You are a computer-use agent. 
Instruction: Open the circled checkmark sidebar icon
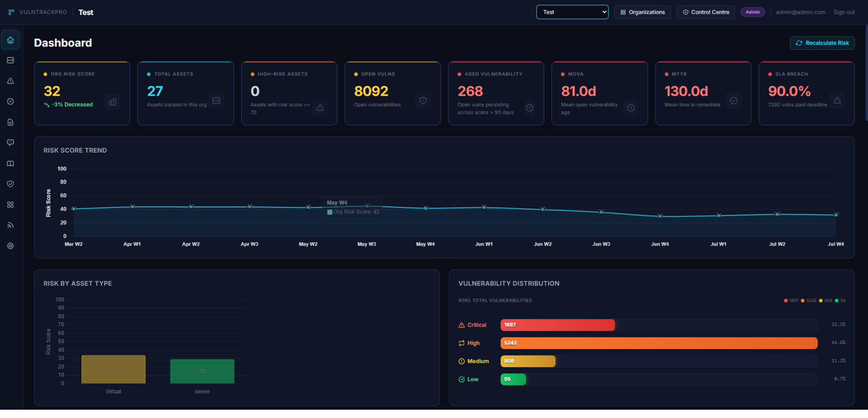[x=10, y=101]
